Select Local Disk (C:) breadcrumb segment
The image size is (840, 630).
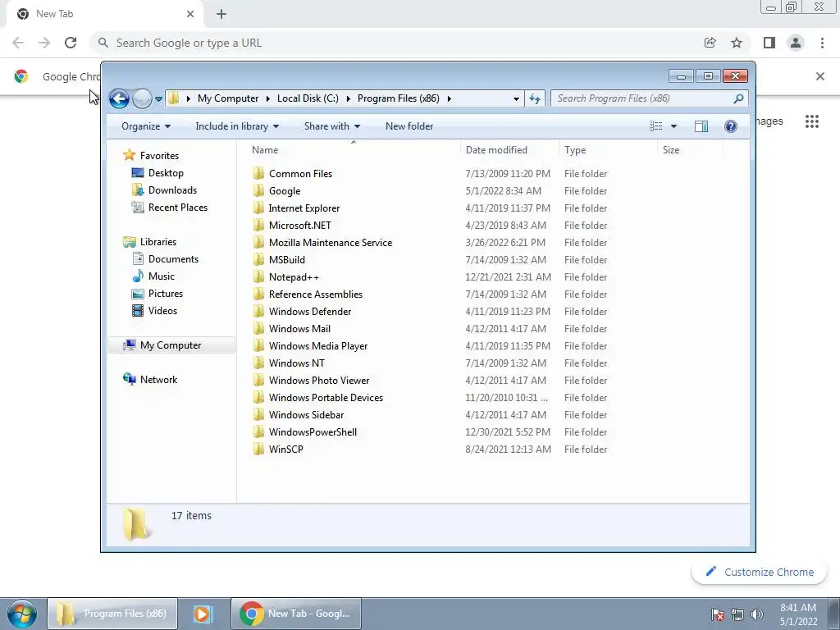point(308,98)
